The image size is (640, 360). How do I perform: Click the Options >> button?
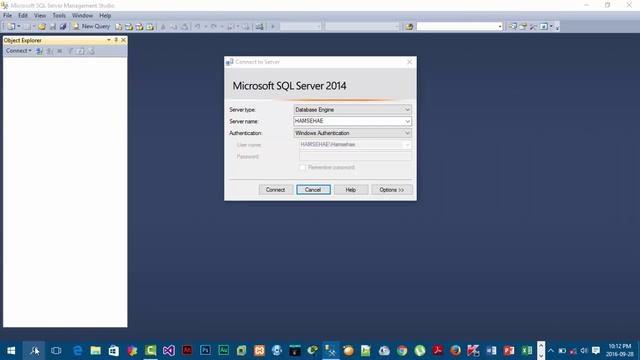392,190
